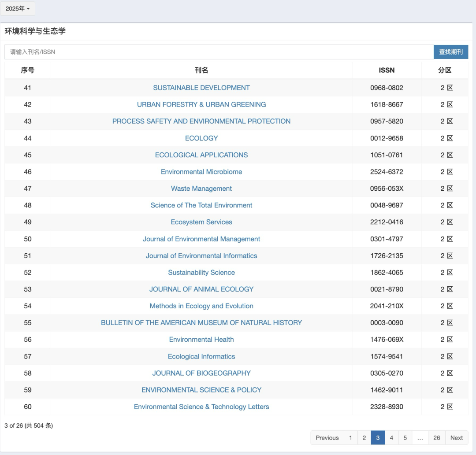
Task: Select ISSN 1051-0761 cell
Action: pos(387,155)
